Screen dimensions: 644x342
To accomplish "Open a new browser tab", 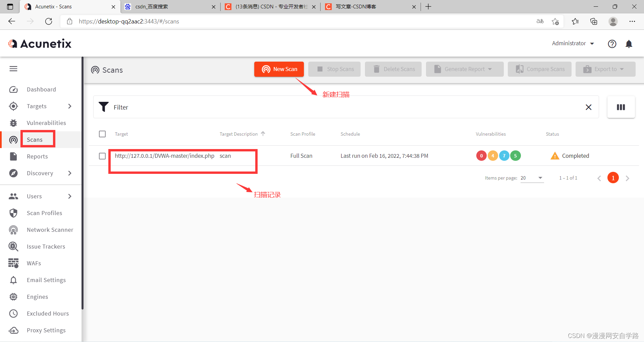I will tap(428, 7).
